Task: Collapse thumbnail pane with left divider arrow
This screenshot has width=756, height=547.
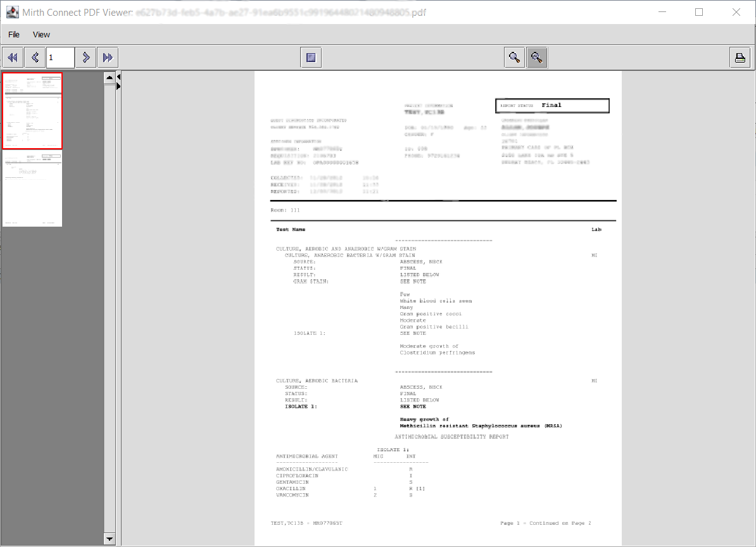Action: point(118,77)
